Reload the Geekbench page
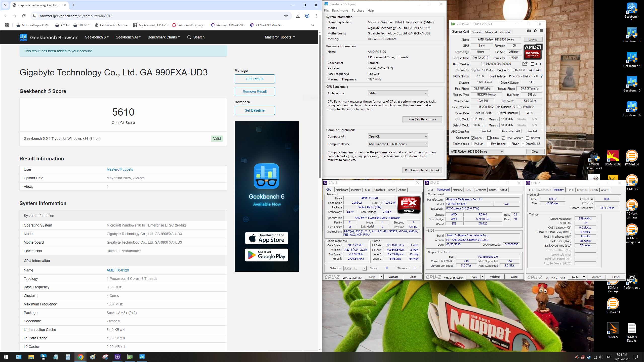This screenshot has width=644, height=362. (x=24, y=16)
